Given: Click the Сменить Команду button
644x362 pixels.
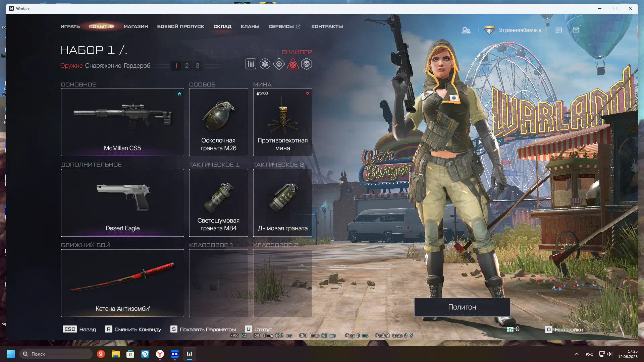Looking at the screenshot, I should click(x=133, y=329).
